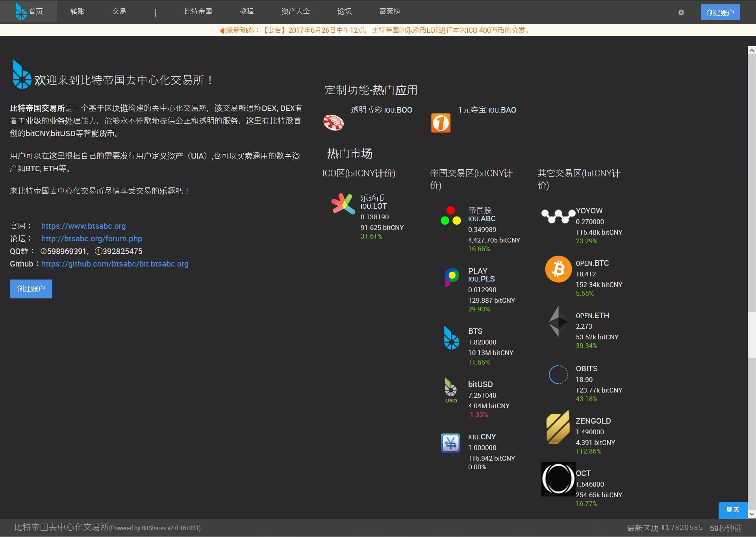
Task: Select the IOU.ABC three-dots icon
Action: coord(451,216)
